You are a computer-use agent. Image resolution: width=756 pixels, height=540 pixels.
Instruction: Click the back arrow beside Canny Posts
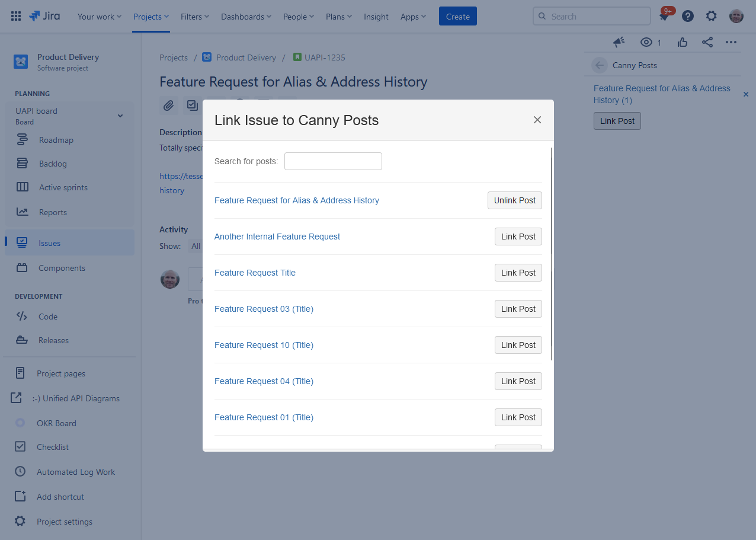[x=600, y=65]
